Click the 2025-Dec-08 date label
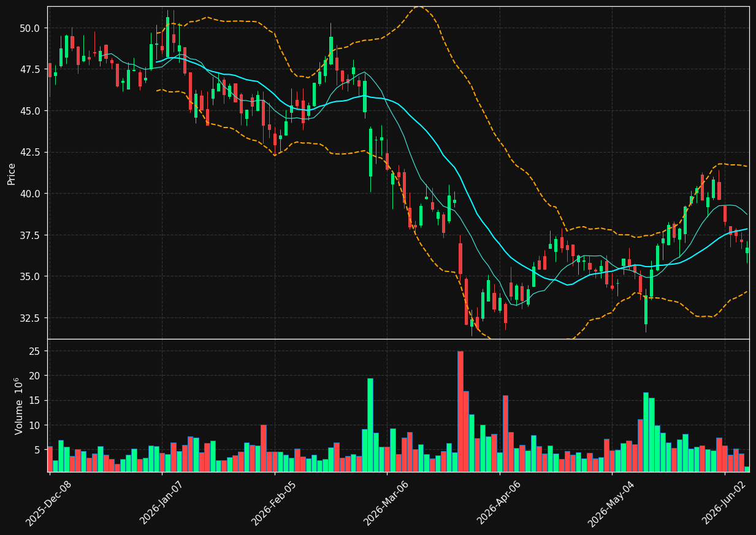This screenshot has height=535, width=756. 48,503
